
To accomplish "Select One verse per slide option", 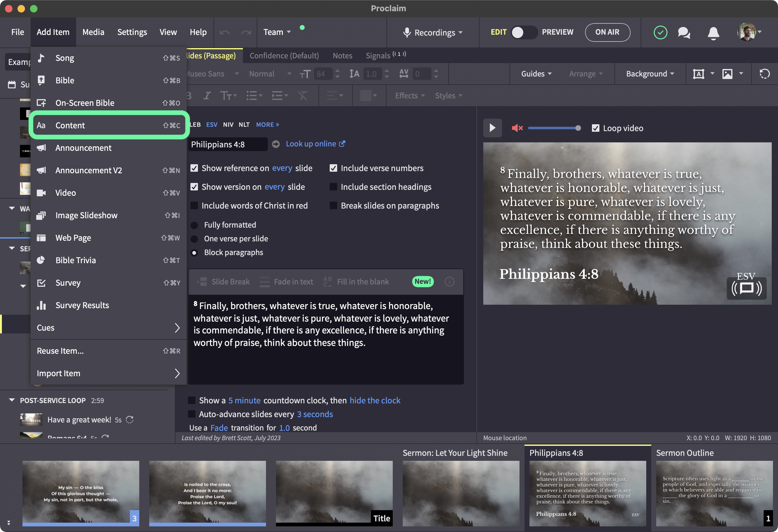I will tap(194, 239).
